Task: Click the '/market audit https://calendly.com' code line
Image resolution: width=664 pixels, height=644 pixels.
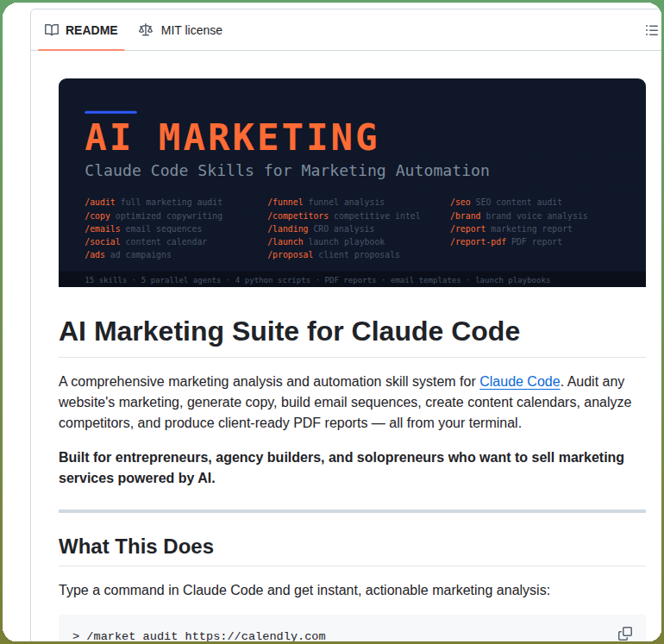Action: 199,636
